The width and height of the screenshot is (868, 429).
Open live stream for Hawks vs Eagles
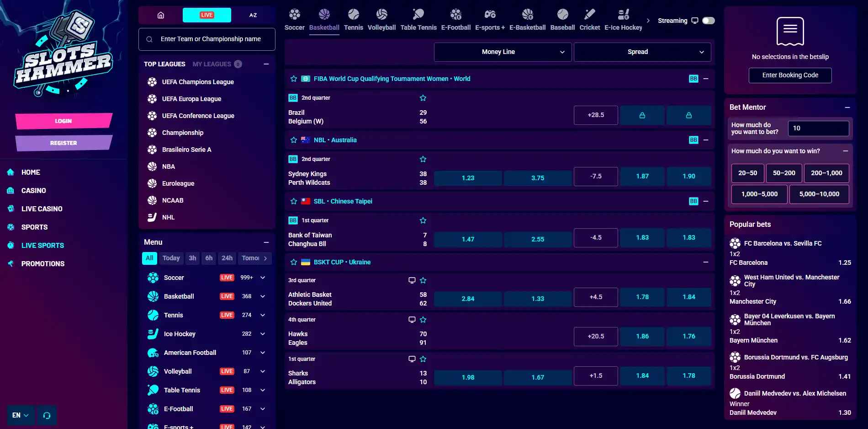pos(412,320)
